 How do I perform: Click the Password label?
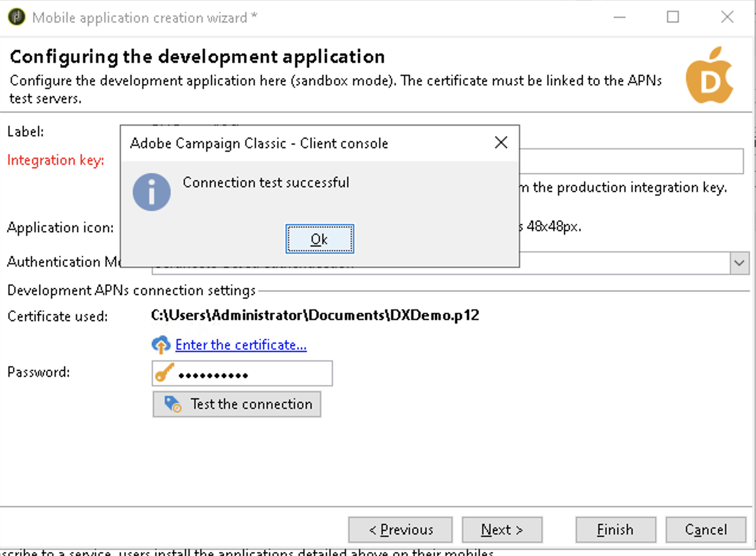[x=39, y=372]
